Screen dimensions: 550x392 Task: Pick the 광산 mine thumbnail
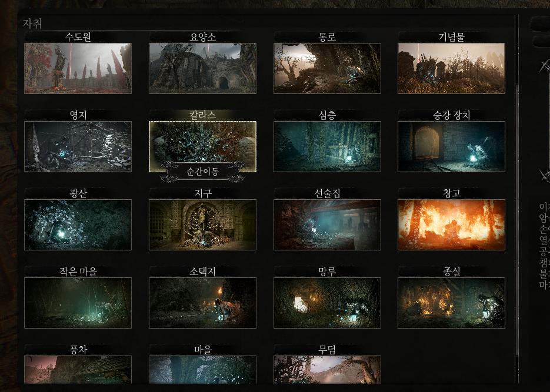(78, 225)
